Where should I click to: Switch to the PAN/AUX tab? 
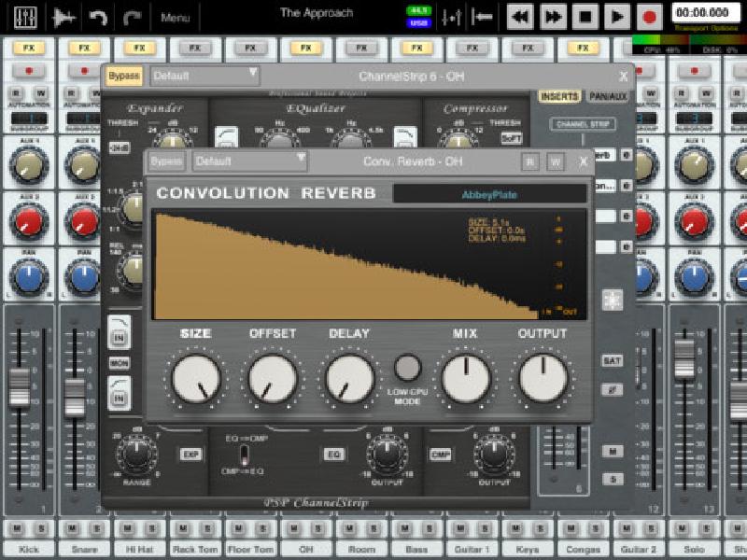[608, 97]
